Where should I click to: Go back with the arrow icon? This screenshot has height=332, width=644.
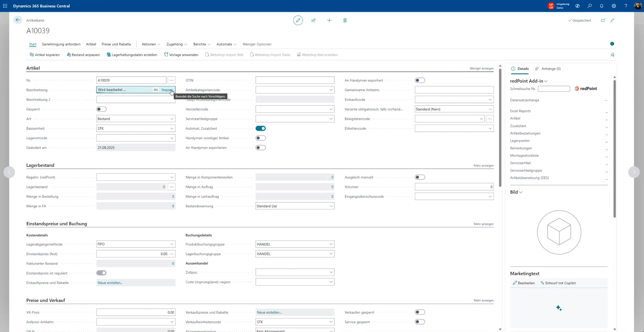coord(18,20)
